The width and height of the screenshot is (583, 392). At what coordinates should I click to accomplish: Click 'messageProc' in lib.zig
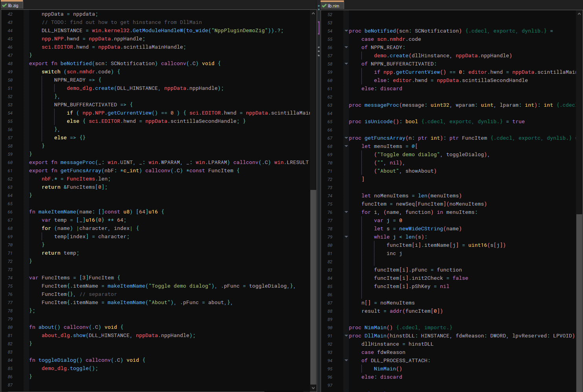(78, 162)
